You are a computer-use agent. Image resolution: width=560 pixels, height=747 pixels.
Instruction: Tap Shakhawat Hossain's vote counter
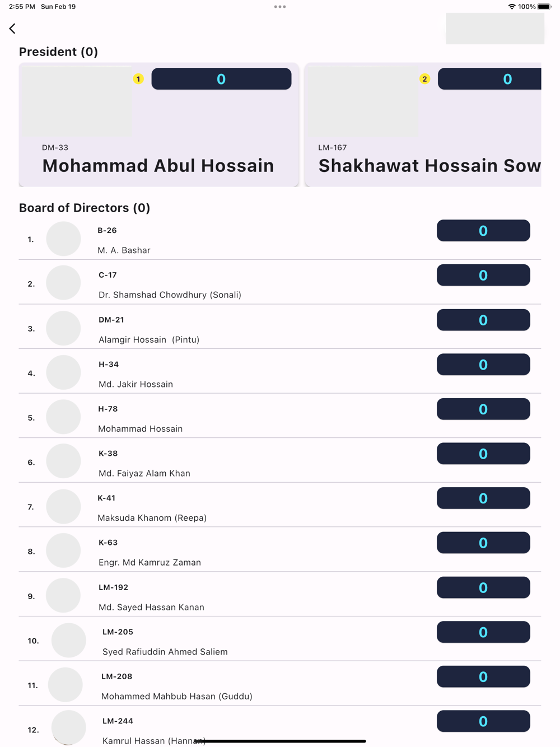pyautogui.click(x=489, y=79)
